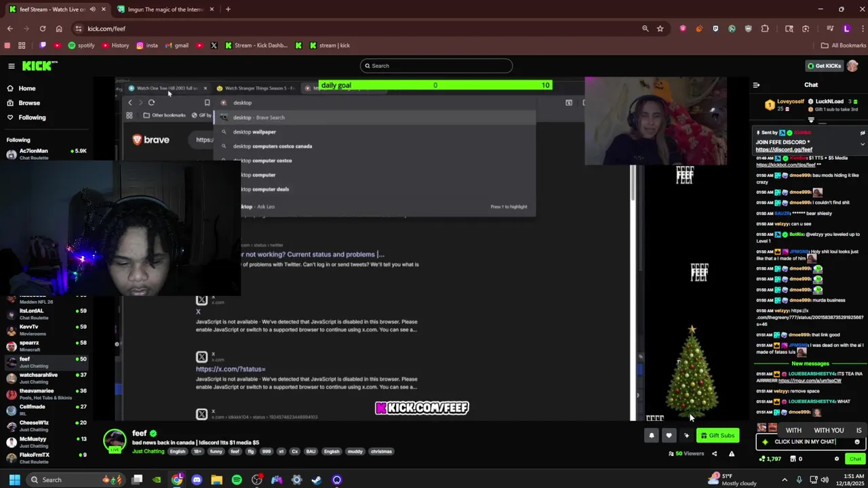Open Spotify from the taskbar
The image size is (868, 488).
point(237,480)
